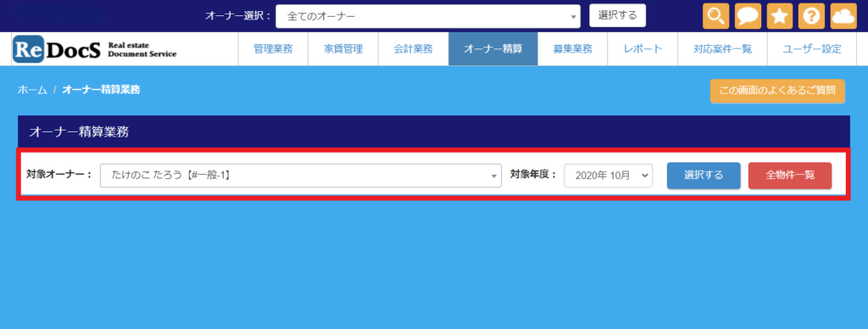868x329 pixels.
Task: Click the blue 選択する button
Action: 704,176
